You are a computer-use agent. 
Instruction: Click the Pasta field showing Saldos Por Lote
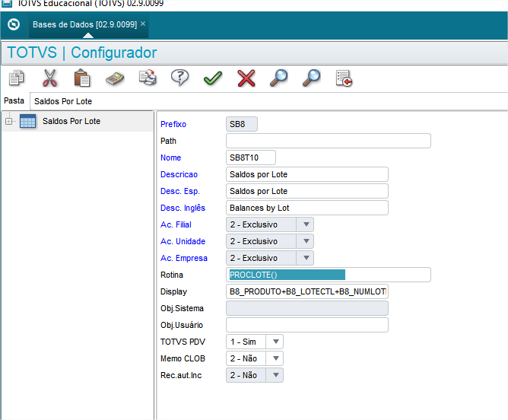click(x=269, y=101)
